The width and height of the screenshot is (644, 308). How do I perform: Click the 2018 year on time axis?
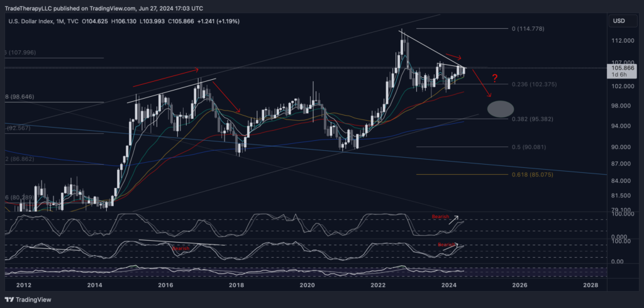(236, 284)
